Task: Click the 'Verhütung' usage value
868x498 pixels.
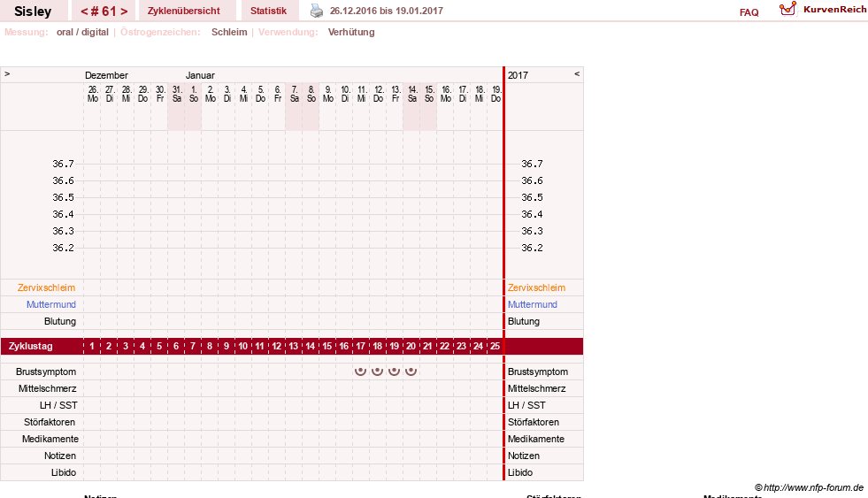Action: (351, 32)
